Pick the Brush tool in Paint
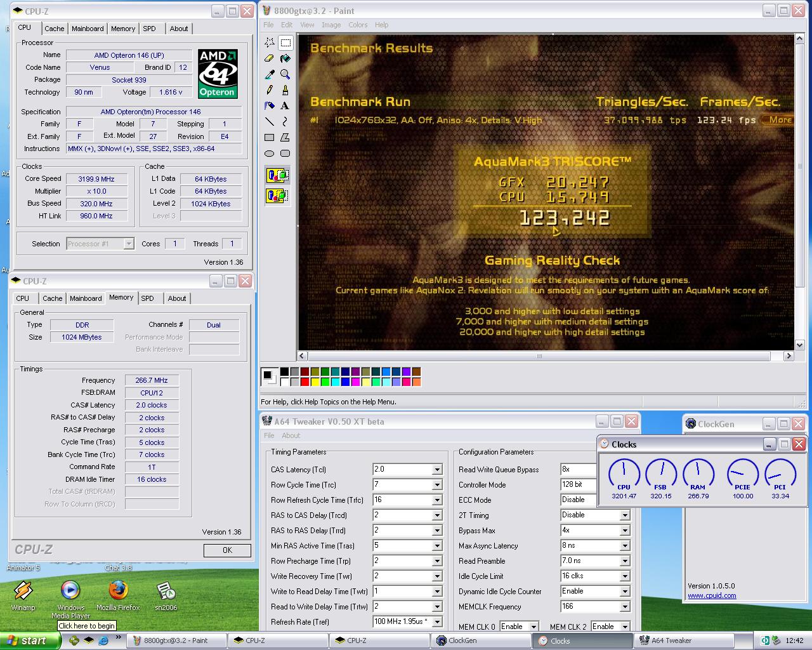Screen dimensions: 812x650 285,90
